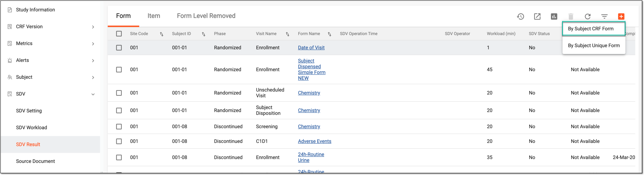Select By Subject Unique Form option
Screen dimensions: 644x175
594,46
